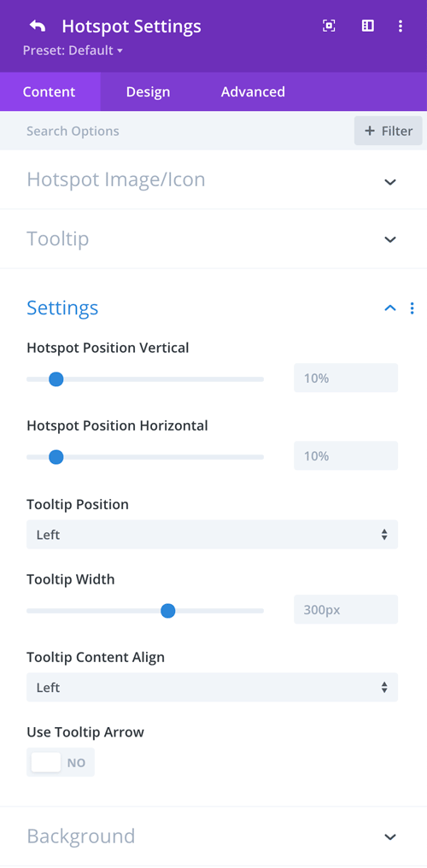Viewport: 427px width, 868px height.
Task: Open the header three-dot options menu
Action: (401, 26)
